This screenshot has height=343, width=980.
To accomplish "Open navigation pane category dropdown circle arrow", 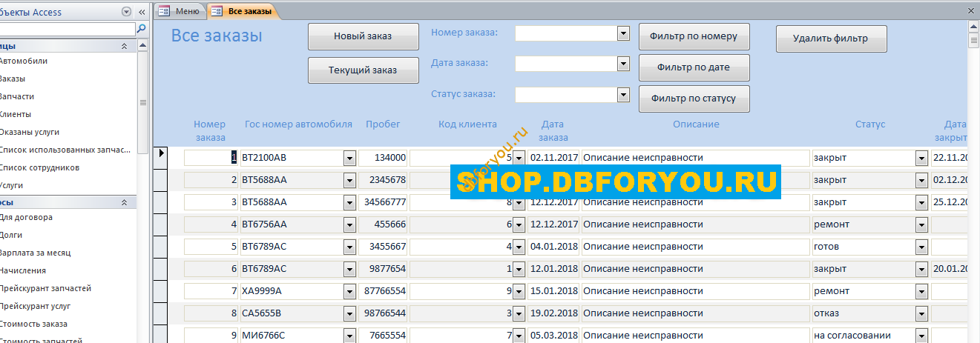I will [126, 13].
